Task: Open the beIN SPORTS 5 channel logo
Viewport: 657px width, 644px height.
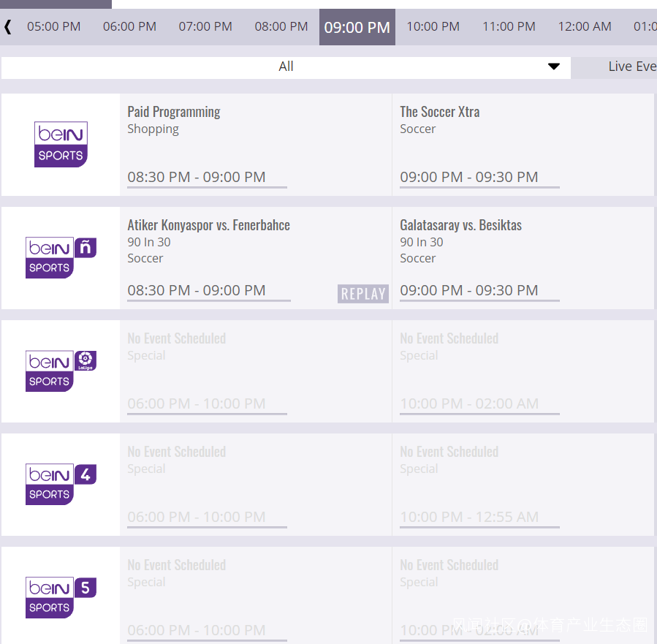Action: tap(61, 597)
